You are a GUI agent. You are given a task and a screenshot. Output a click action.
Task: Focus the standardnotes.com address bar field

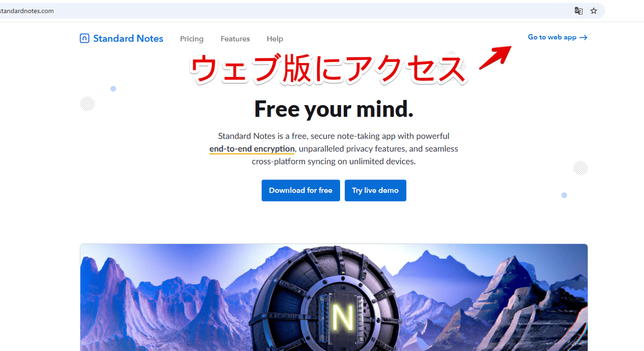pyautogui.click(x=282, y=11)
